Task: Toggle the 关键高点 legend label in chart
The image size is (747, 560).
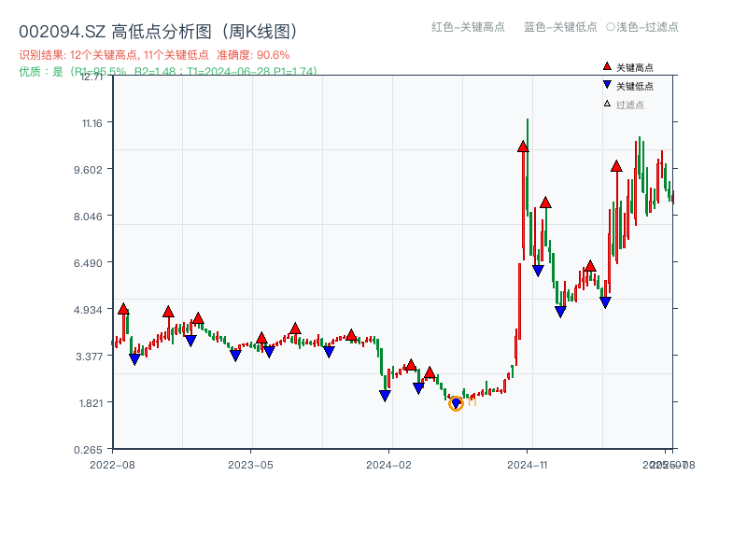Action: pyautogui.click(x=635, y=67)
